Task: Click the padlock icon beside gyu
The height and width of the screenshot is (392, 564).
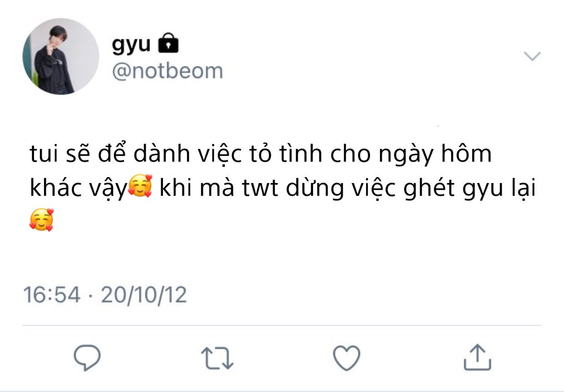Action: (x=168, y=44)
